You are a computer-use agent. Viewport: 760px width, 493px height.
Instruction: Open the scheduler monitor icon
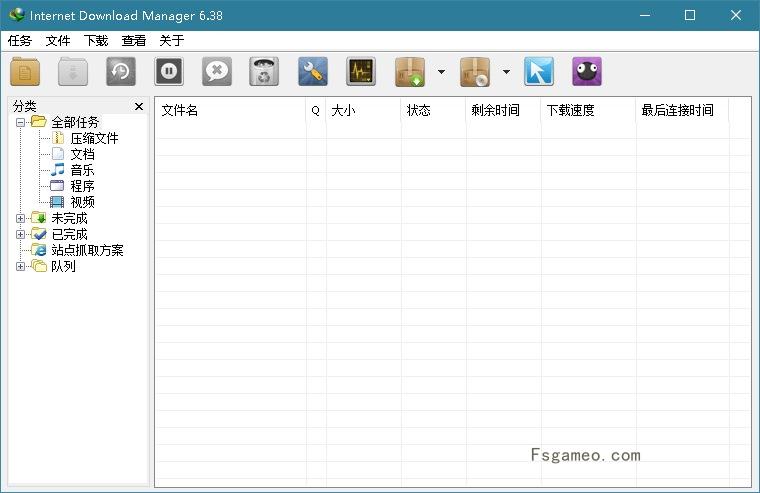[x=361, y=72]
